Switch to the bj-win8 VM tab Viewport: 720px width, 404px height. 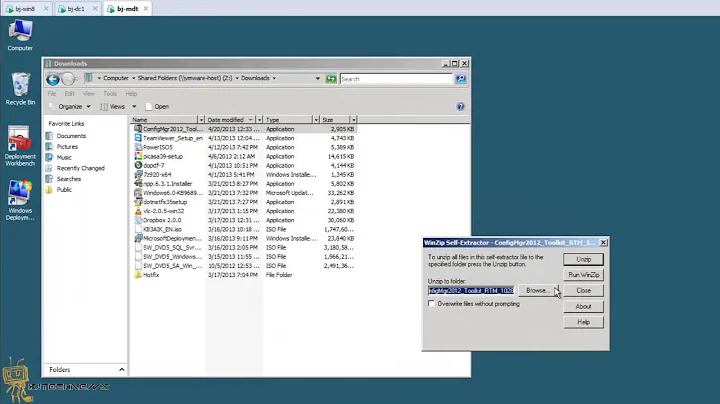(x=26, y=9)
